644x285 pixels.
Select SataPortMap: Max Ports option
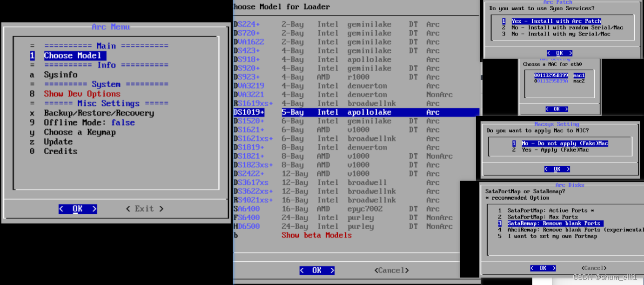pos(537,217)
